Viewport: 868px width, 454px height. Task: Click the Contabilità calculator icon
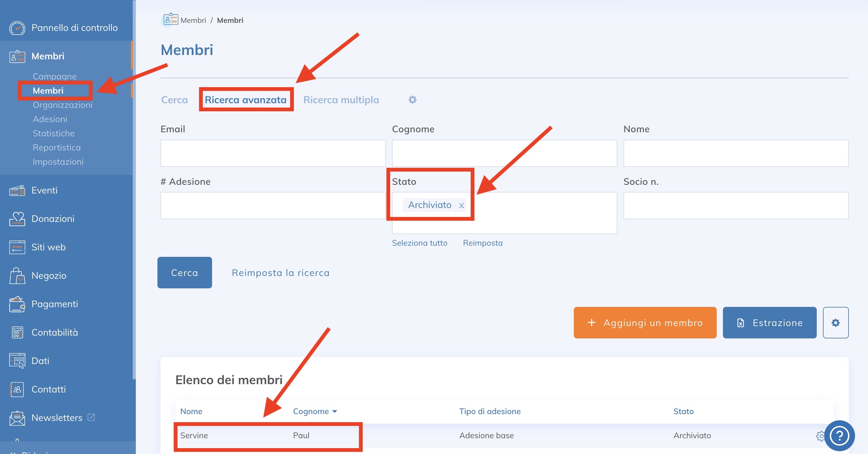coord(17,333)
